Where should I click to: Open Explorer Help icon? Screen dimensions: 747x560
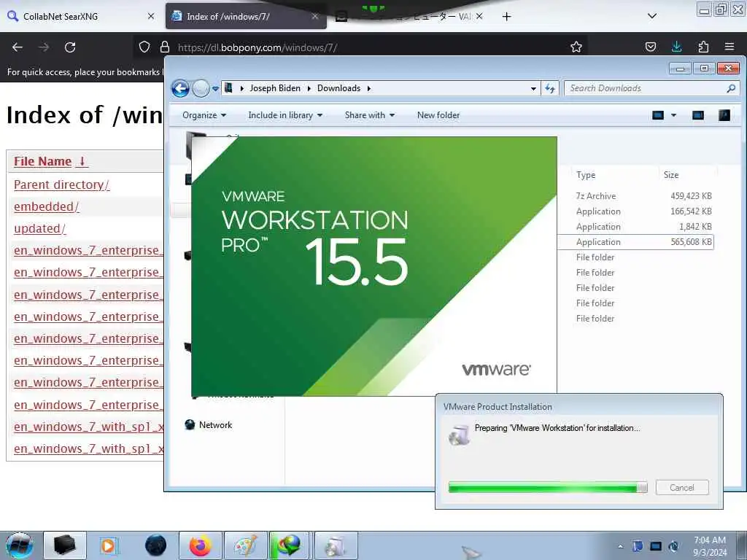coord(724,115)
